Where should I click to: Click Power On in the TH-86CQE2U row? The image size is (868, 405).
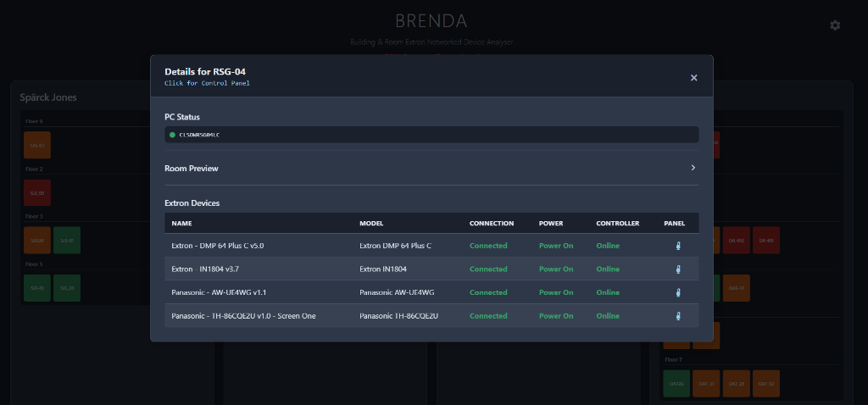coord(556,316)
